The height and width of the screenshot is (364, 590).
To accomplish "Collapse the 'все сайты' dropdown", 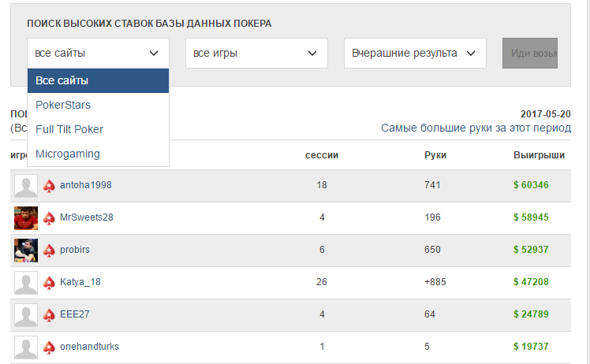I will pos(98,54).
